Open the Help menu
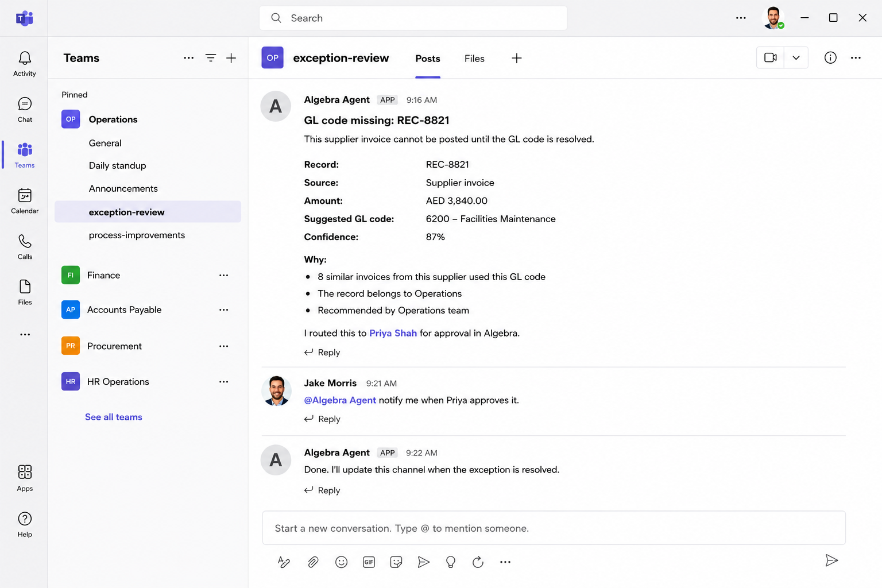Screen dimensions: 882x588 pyautogui.click(x=25, y=524)
